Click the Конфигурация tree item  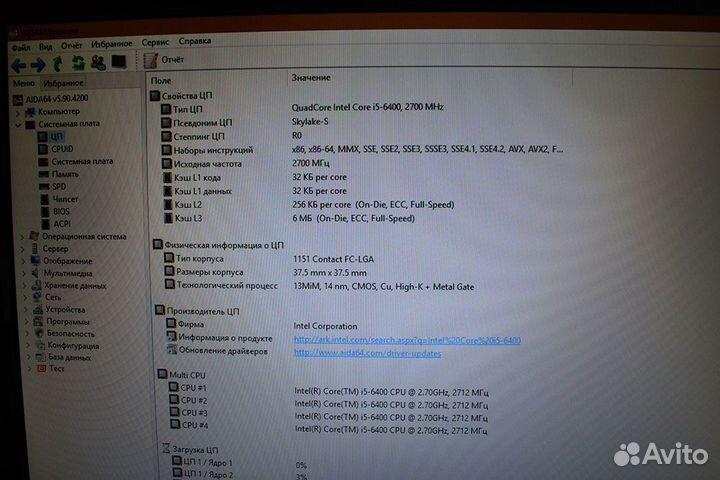tap(68, 345)
